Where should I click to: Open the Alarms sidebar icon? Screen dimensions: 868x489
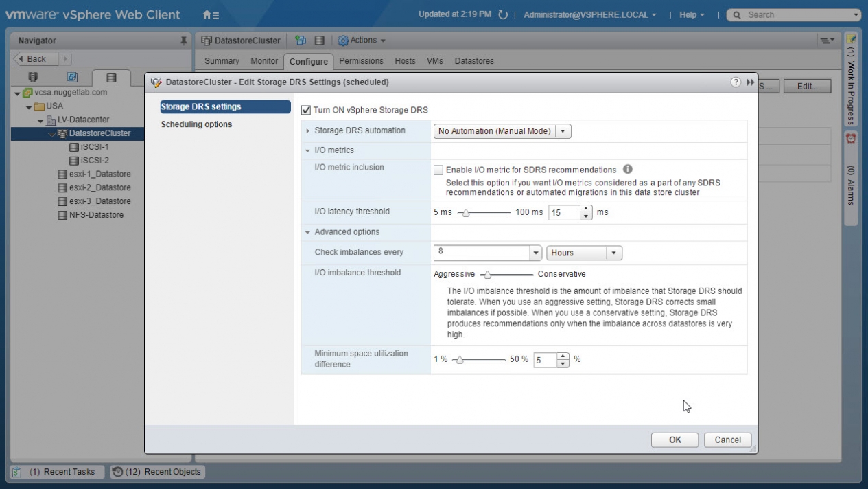[x=851, y=138]
